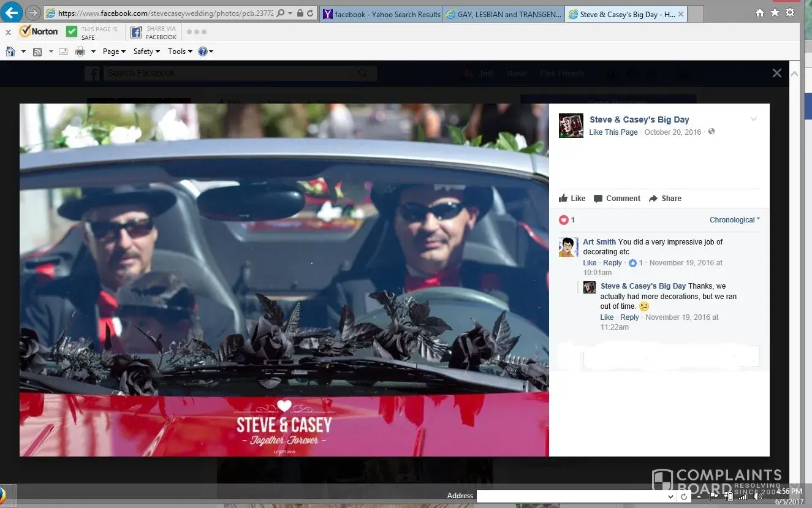
Task: Open browser Favorites star icon
Action: coord(775,13)
